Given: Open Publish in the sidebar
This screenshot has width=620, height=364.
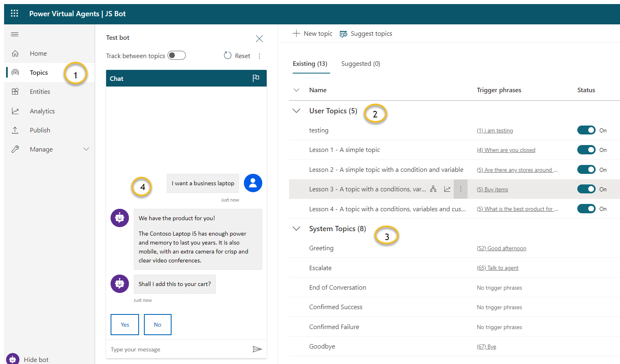Looking at the screenshot, I should 40,130.
